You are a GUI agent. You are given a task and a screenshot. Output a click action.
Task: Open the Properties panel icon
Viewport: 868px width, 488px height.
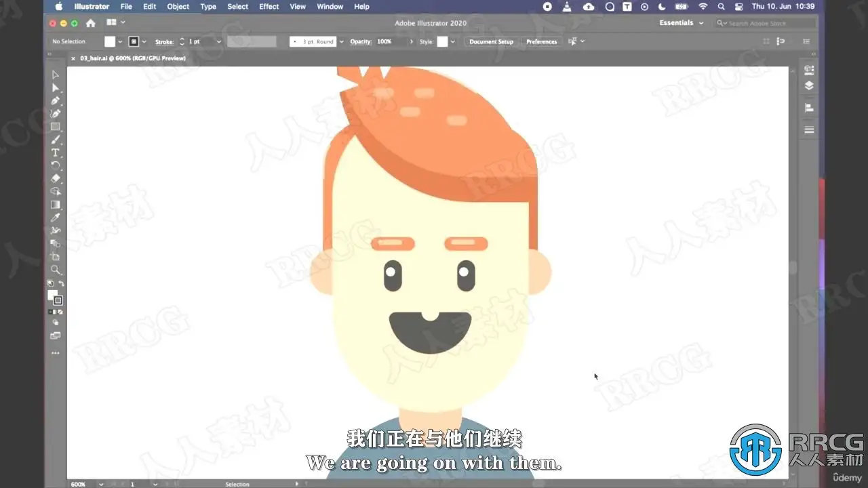pos(808,70)
